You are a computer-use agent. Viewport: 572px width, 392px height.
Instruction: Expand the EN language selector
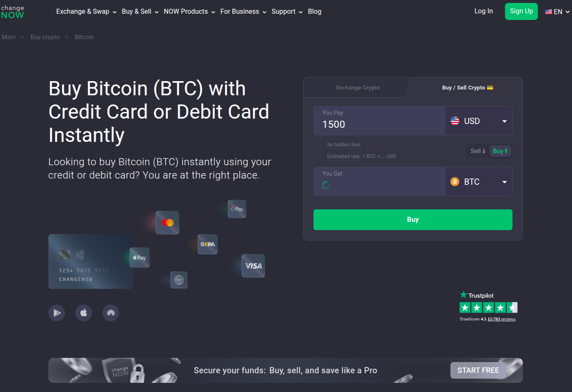[557, 12]
